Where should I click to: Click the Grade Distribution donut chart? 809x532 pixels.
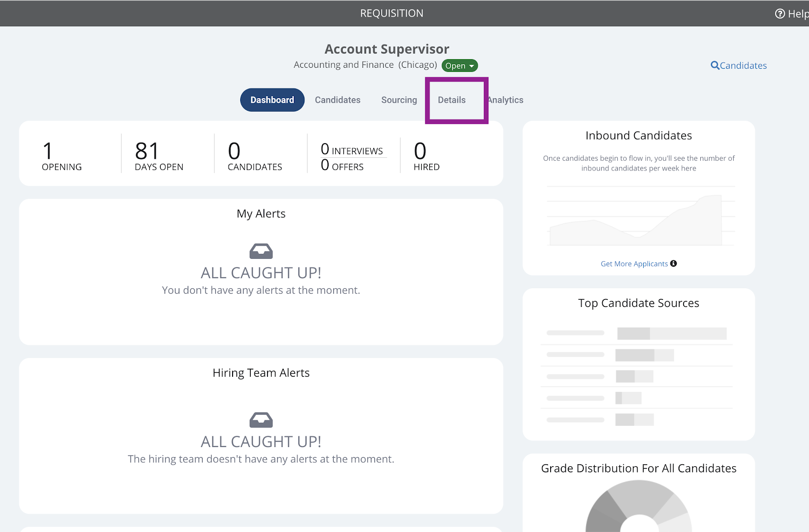(x=639, y=506)
